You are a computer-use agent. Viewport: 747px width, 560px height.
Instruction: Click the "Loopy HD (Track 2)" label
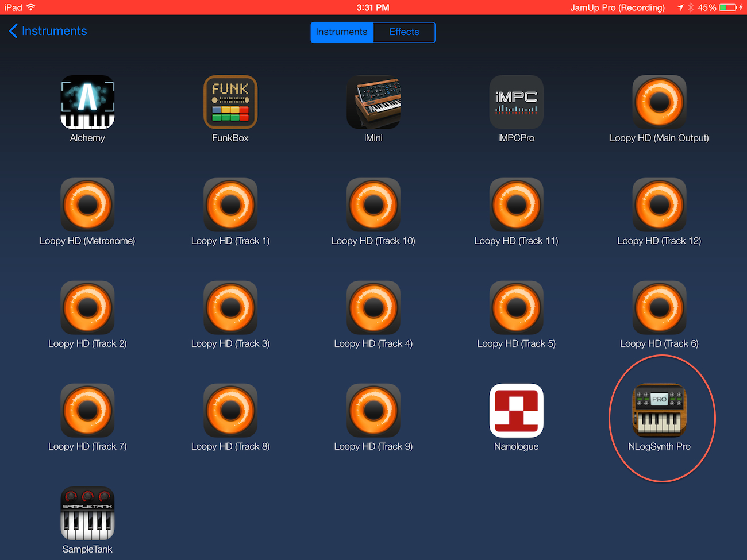point(87,343)
